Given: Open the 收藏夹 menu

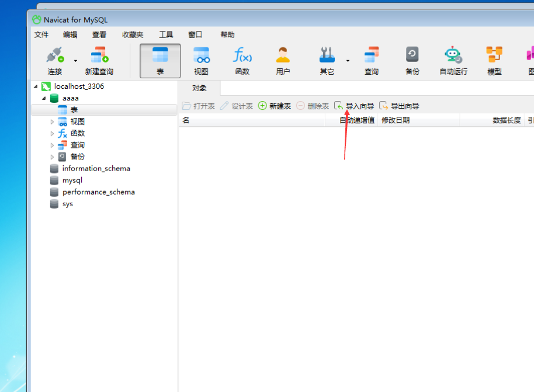Looking at the screenshot, I should click(133, 34).
